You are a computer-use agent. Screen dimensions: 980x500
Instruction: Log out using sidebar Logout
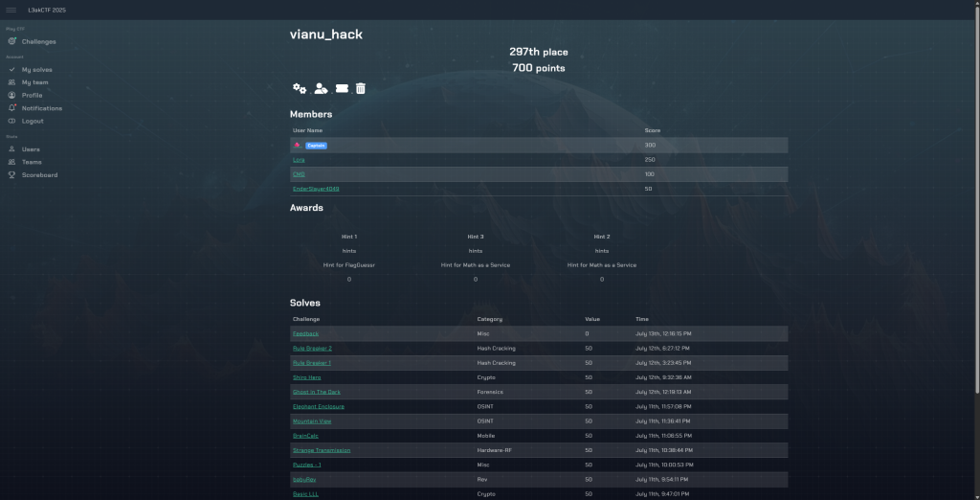pos(33,122)
